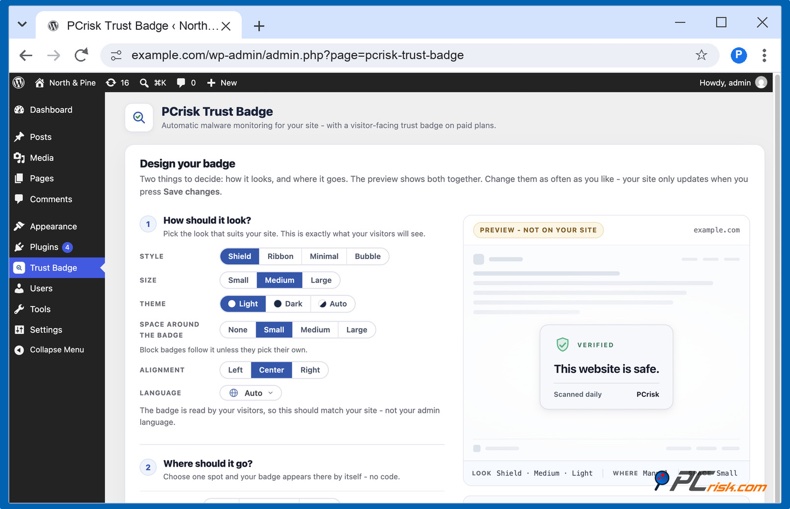Set space around badge to Small
This screenshot has width=790, height=509.
click(x=274, y=330)
